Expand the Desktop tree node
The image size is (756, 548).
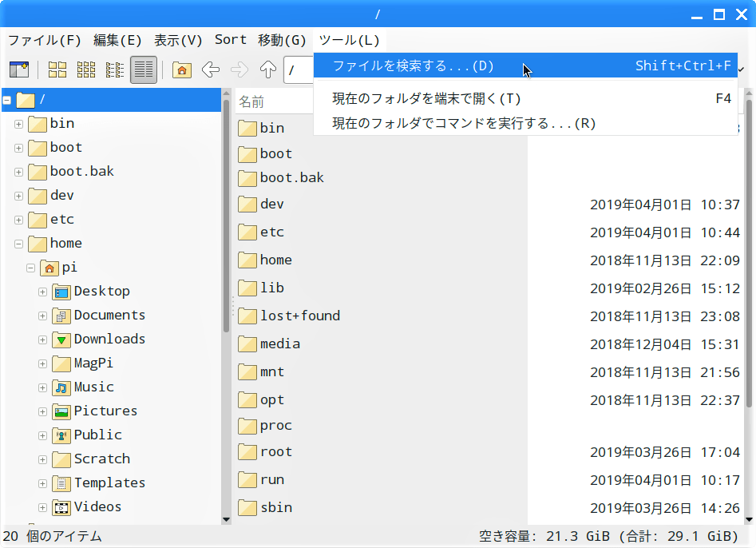[x=42, y=292]
